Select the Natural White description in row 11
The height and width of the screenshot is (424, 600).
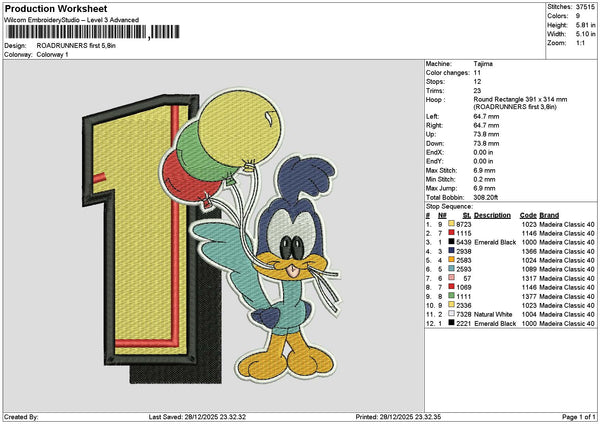pos(493,314)
